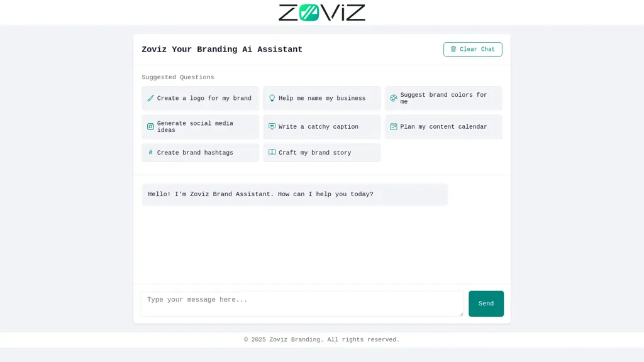Screen dimensions: 644x362
Task: Click the open book icon for brand story
Action: [x=272, y=152]
